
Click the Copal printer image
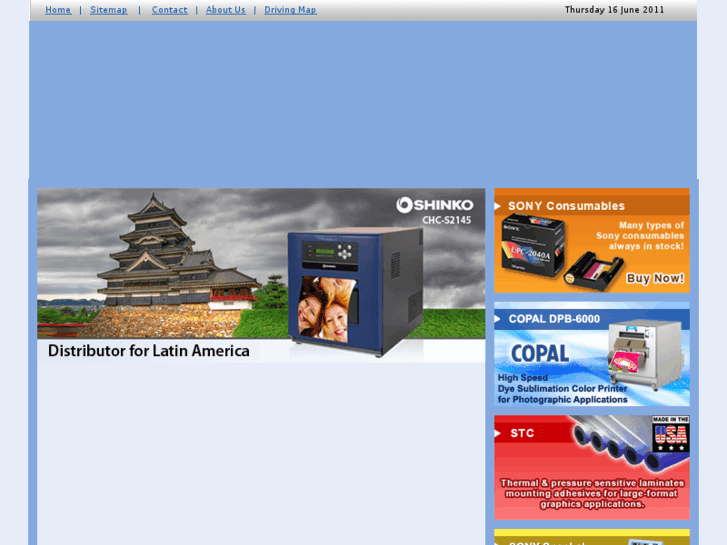pyautogui.click(x=644, y=355)
